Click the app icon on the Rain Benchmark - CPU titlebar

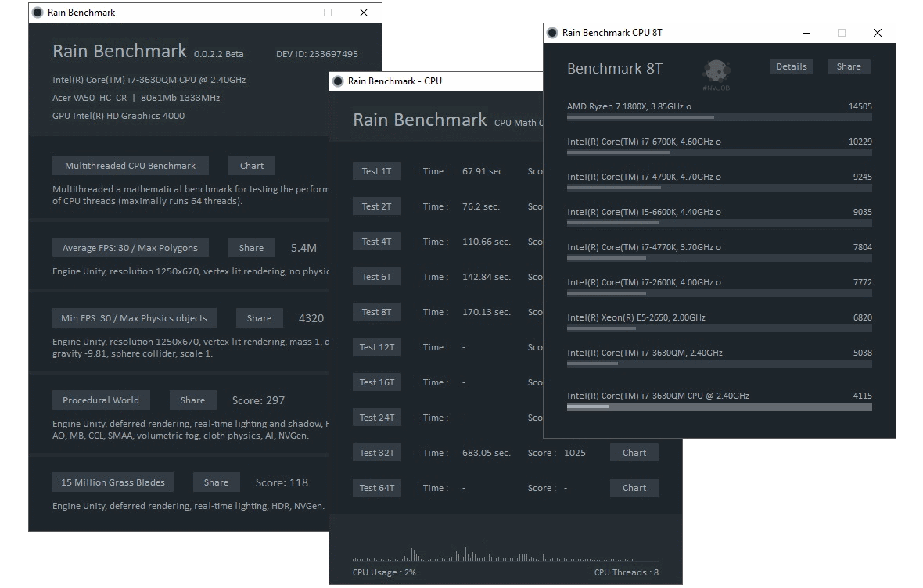point(338,81)
